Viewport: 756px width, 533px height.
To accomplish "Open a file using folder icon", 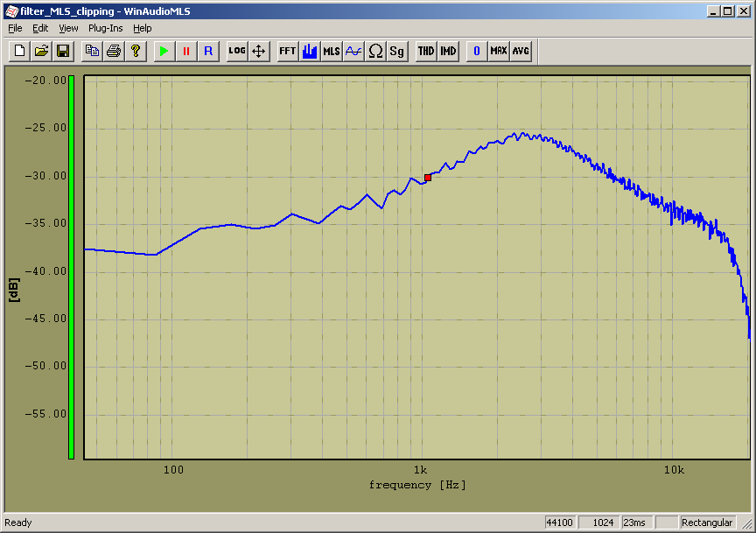I will pos(41,51).
